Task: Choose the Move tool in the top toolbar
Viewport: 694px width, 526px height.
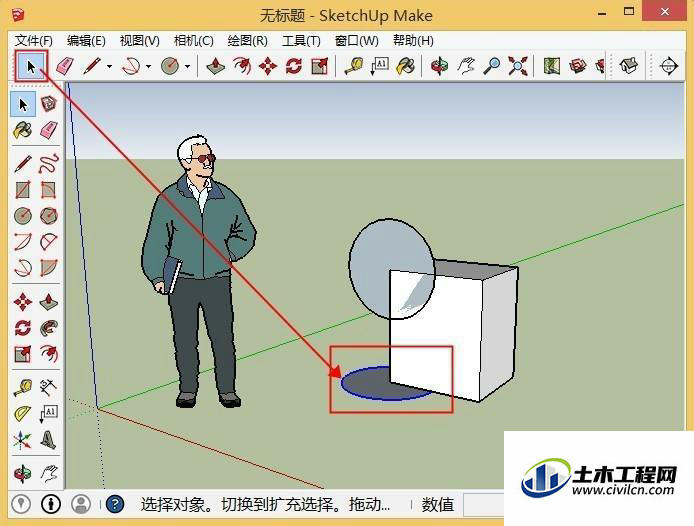Action: pos(268,66)
